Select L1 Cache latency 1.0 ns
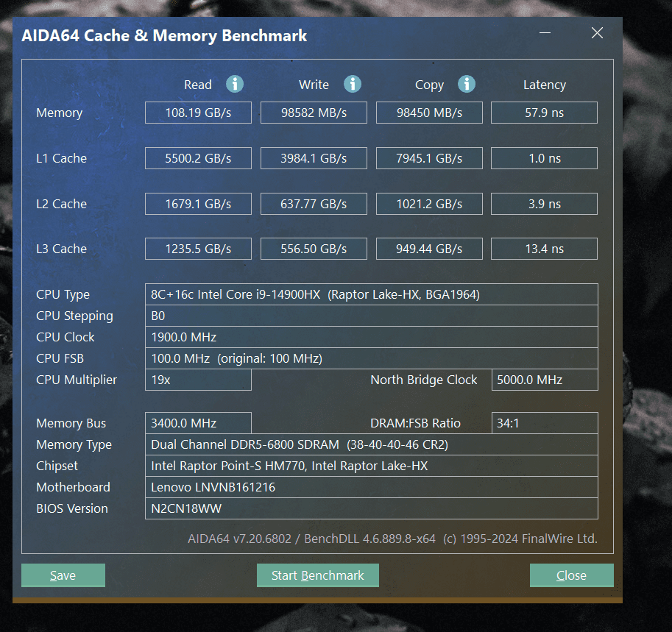 [x=544, y=158]
